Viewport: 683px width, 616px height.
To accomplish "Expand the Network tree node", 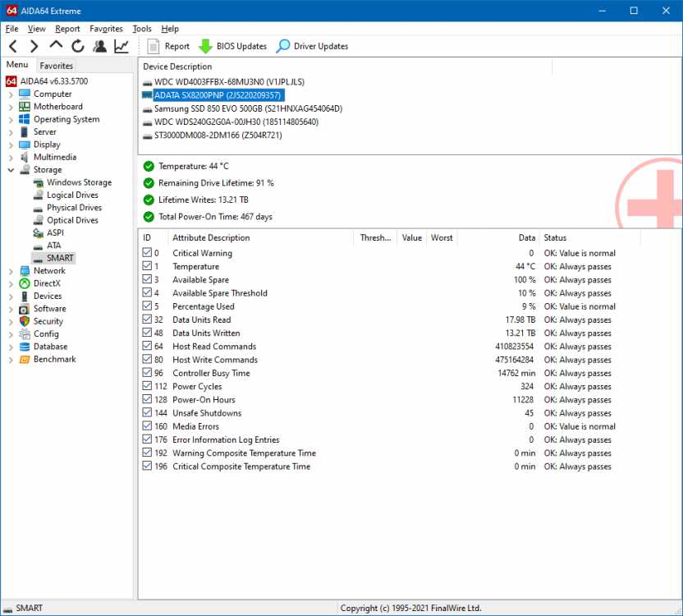I will click(11, 271).
